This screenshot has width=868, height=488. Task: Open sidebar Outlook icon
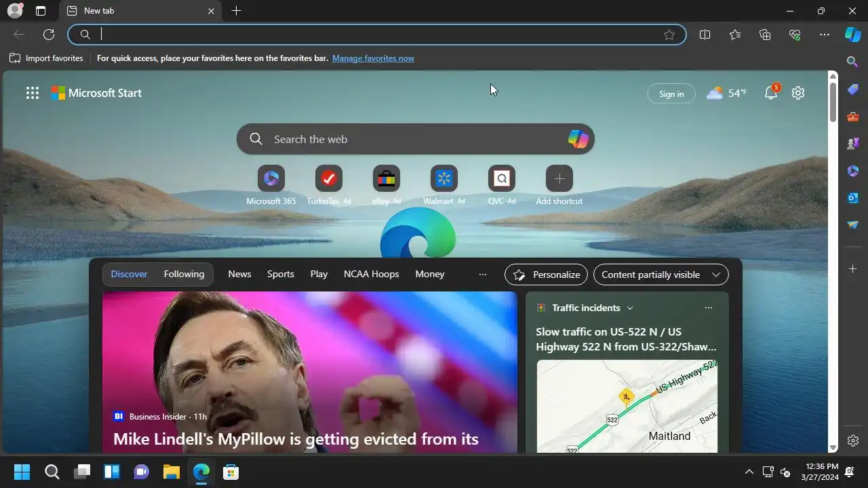coord(853,198)
